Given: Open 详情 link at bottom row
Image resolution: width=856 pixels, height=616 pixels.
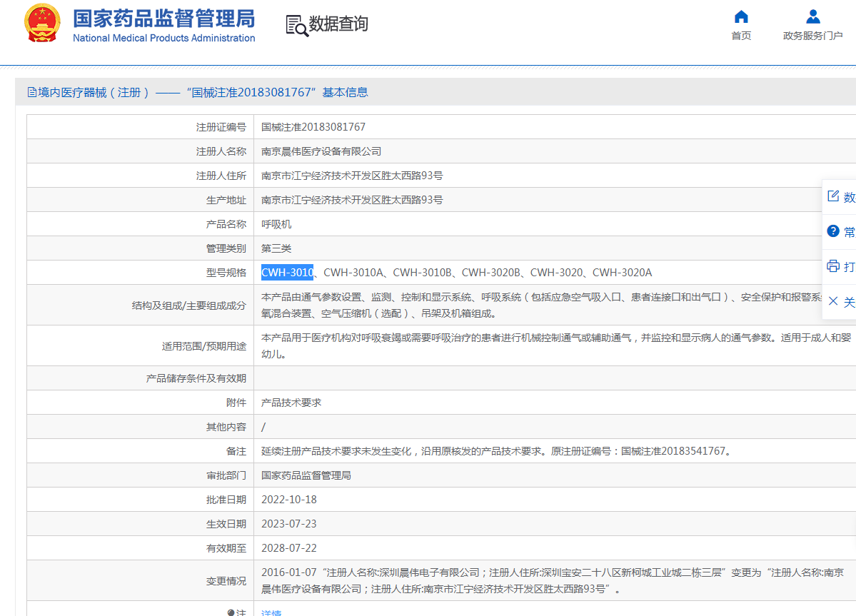Looking at the screenshot, I should tap(271, 612).
